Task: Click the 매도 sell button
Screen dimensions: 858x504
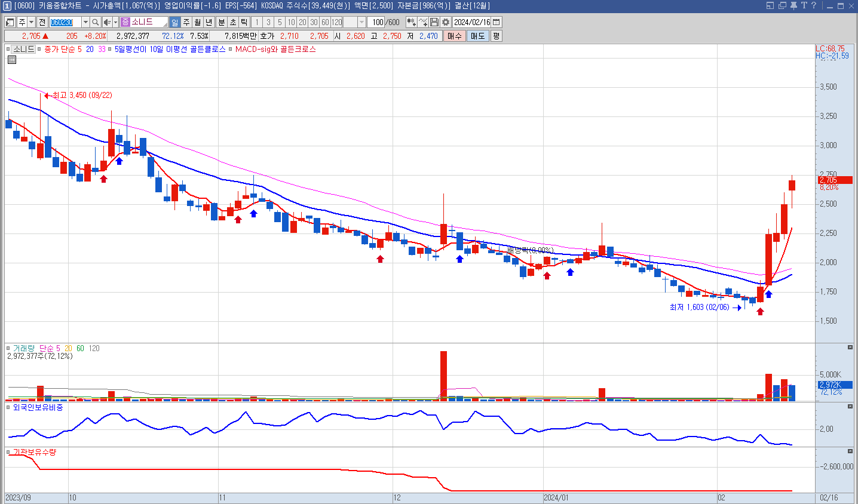Action: (478, 36)
